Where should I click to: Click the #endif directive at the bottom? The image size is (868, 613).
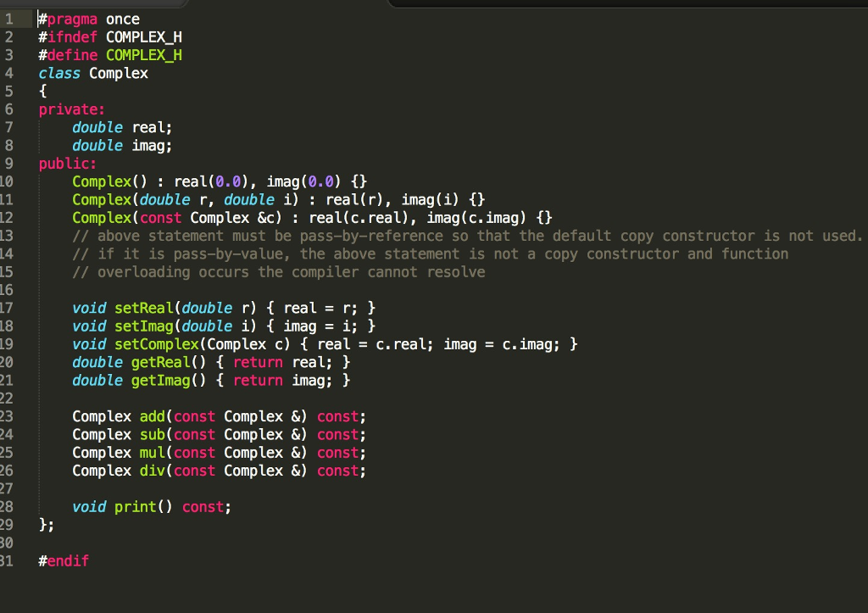[64, 560]
